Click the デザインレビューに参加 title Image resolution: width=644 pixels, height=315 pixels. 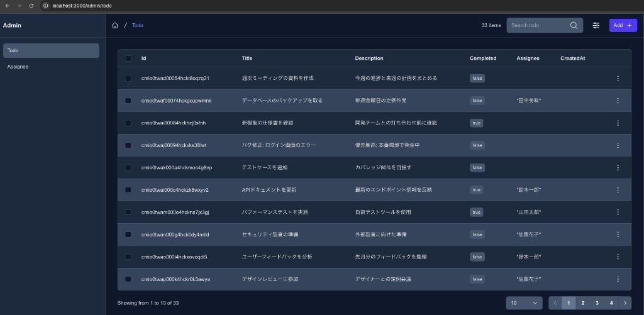[270, 279]
